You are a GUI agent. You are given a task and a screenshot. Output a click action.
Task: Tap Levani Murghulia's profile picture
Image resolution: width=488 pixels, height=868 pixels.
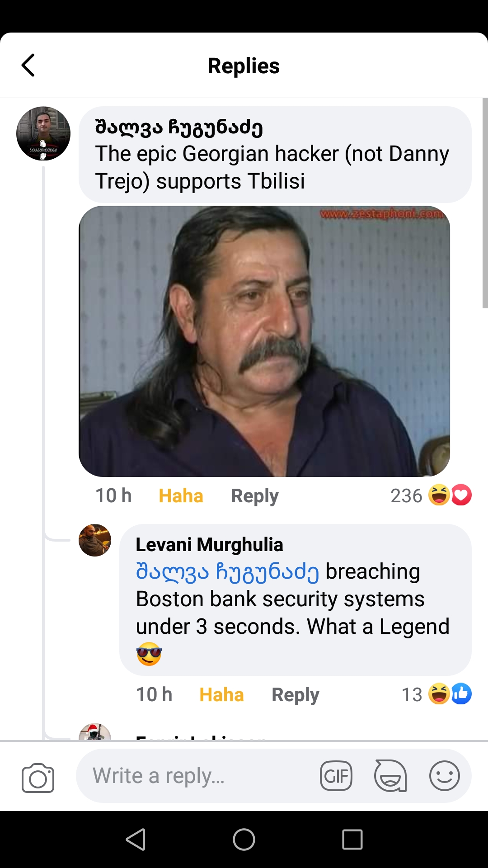point(95,540)
